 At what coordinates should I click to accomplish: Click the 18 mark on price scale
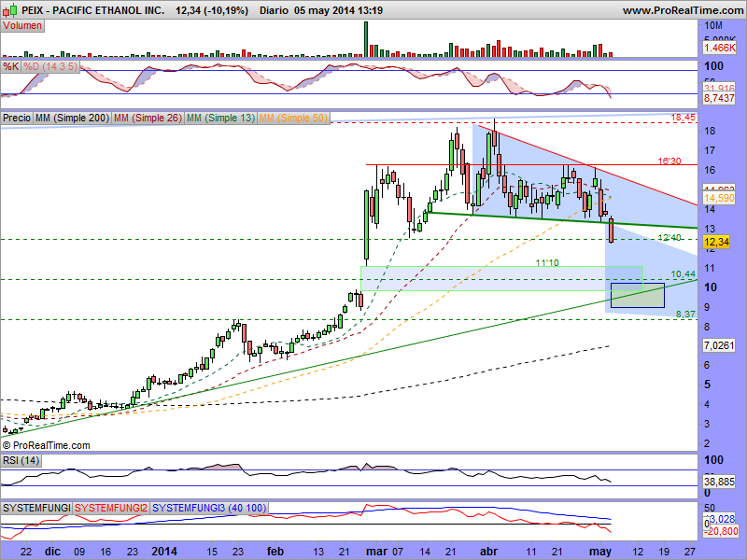[x=710, y=131]
